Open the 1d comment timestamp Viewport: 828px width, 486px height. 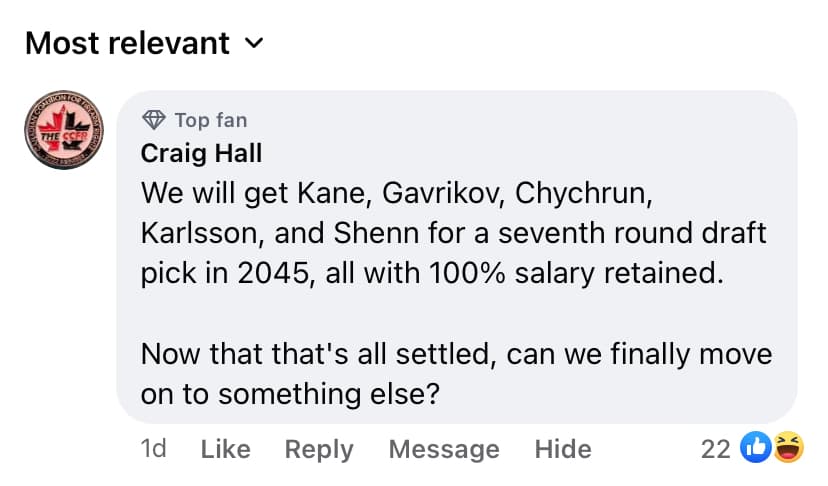click(x=153, y=449)
